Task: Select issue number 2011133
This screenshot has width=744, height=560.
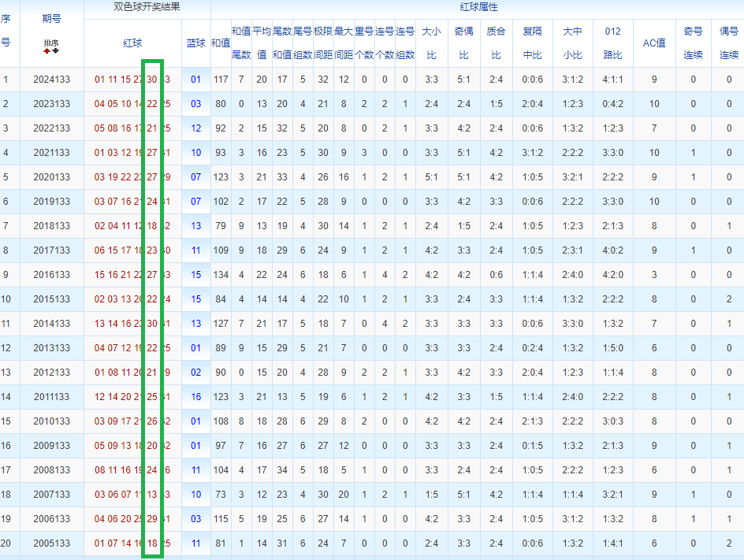Action: tap(51, 397)
